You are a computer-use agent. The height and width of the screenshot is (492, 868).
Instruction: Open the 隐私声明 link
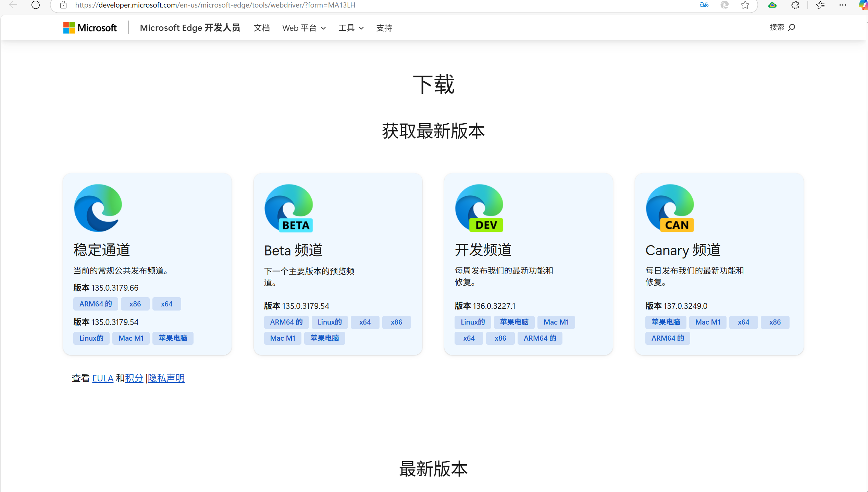(166, 378)
